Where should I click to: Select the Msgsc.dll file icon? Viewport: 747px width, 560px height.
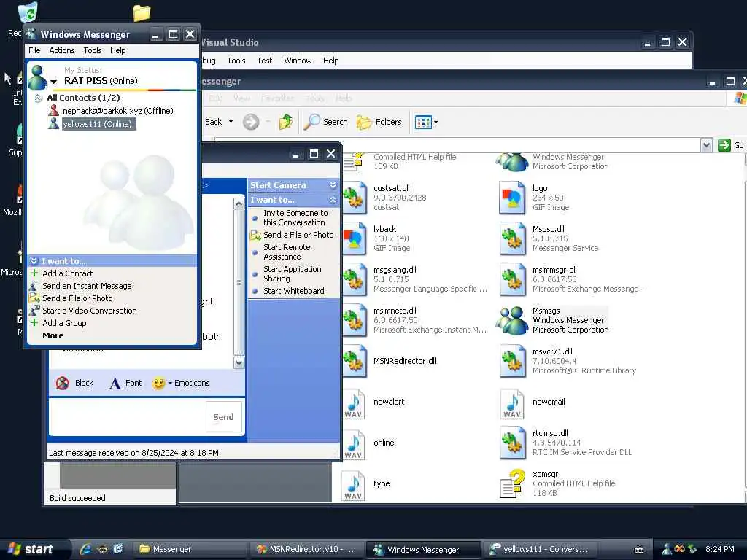coord(512,238)
